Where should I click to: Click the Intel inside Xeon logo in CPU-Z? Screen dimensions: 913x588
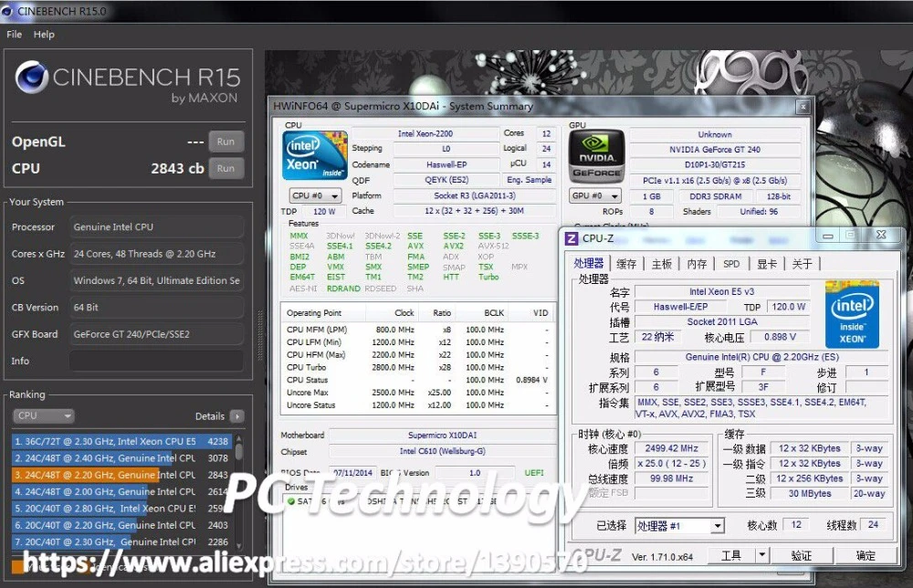pos(852,315)
